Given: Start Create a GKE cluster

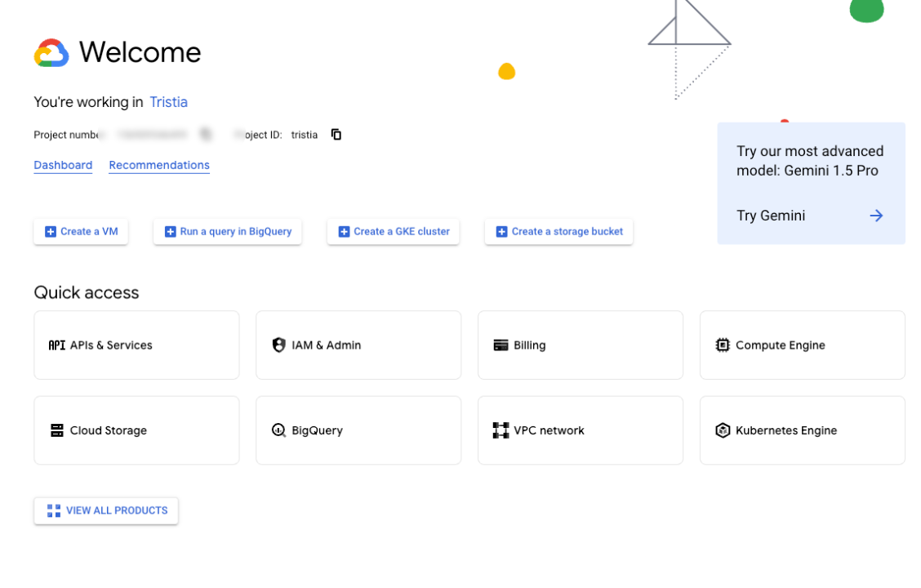Looking at the screenshot, I should coord(393,232).
